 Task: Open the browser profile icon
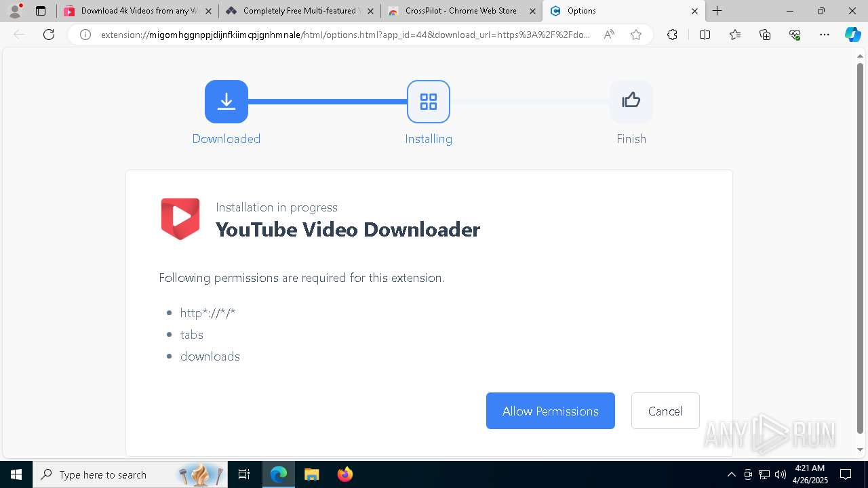click(x=15, y=11)
